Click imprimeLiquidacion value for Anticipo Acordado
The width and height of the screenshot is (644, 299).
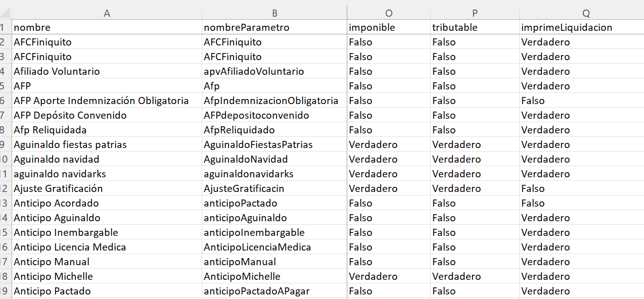tap(582, 203)
